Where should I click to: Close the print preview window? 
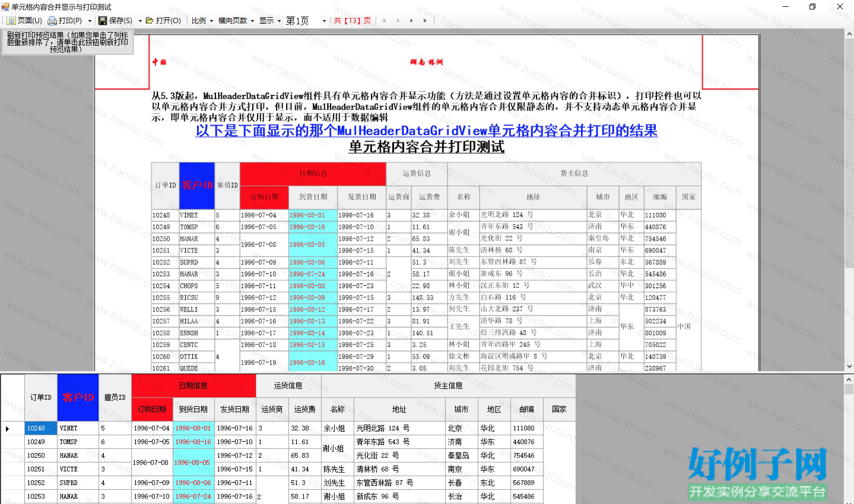pos(840,7)
